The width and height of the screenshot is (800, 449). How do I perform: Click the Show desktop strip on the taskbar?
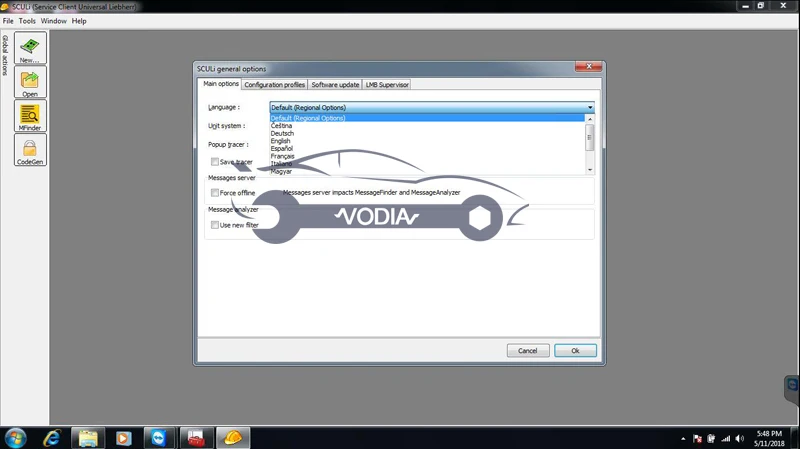[x=795, y=438]
